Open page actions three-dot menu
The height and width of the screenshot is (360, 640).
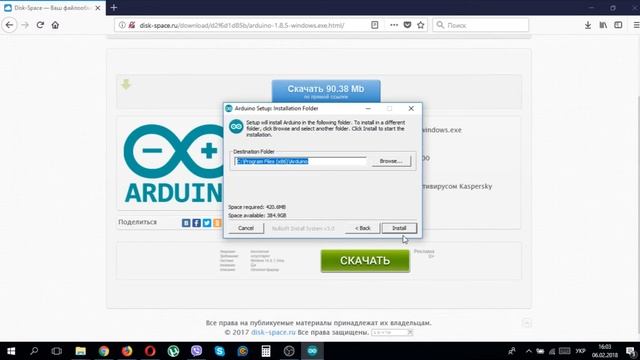[393, 25]
